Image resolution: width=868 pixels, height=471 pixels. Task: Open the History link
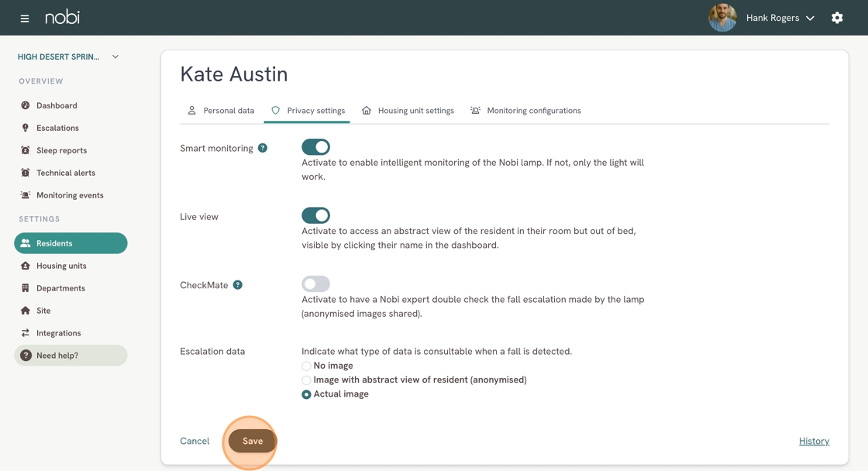(x=814, y=441)
